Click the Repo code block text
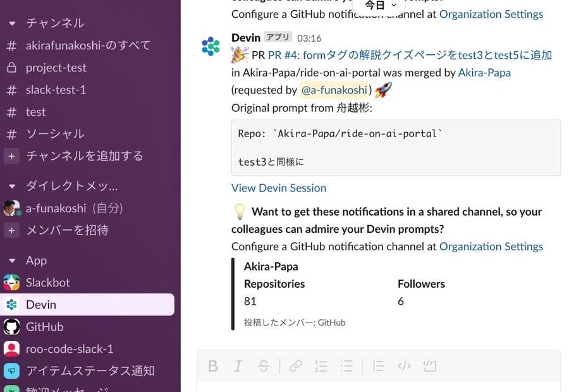Screen dimensions: 569x392 340,133
